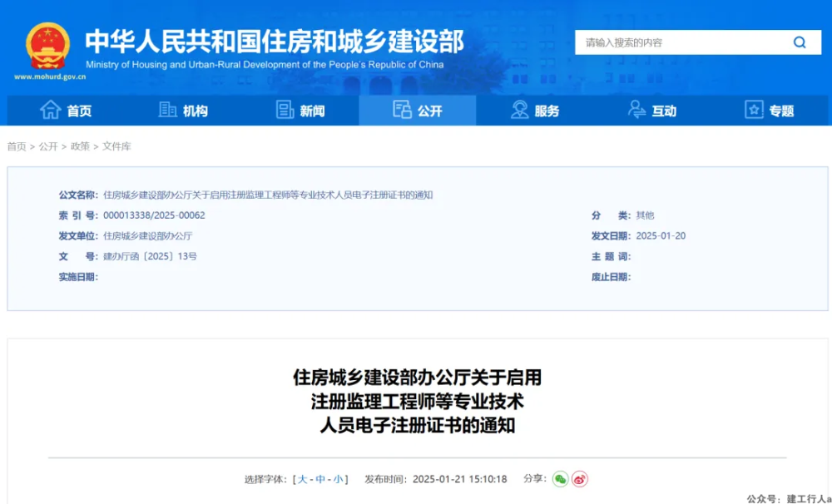Click the 废止日期 label
The image size is (832, 504).
[x=612, y=277]
